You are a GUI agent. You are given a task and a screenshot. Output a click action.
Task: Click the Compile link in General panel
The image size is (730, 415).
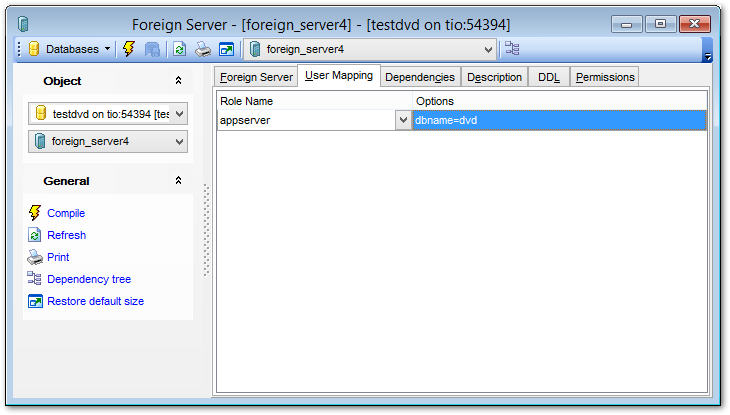[x=66, y=213]
